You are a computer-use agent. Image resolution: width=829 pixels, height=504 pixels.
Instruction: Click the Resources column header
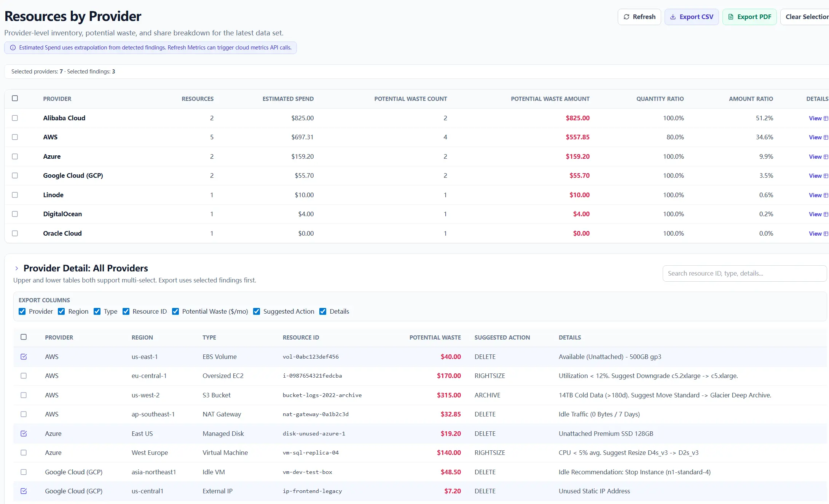(x=198, y=99)
